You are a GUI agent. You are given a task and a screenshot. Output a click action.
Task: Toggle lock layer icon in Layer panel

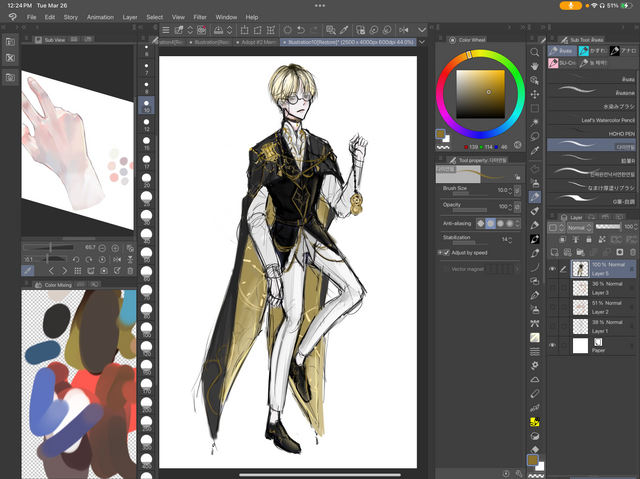pyautogui.click(x=589, y=240)
